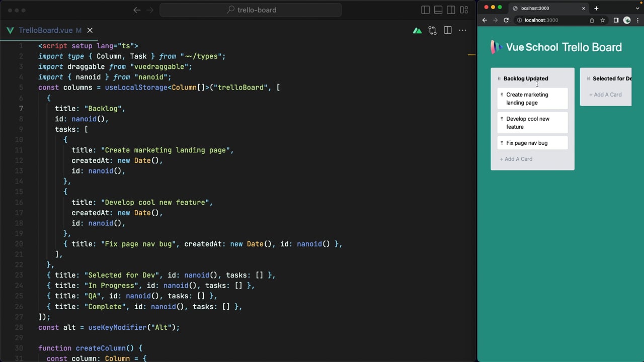644x362 pixels.
Task: Click line number 22 in the gutter
Action: (x=19, y=264)
